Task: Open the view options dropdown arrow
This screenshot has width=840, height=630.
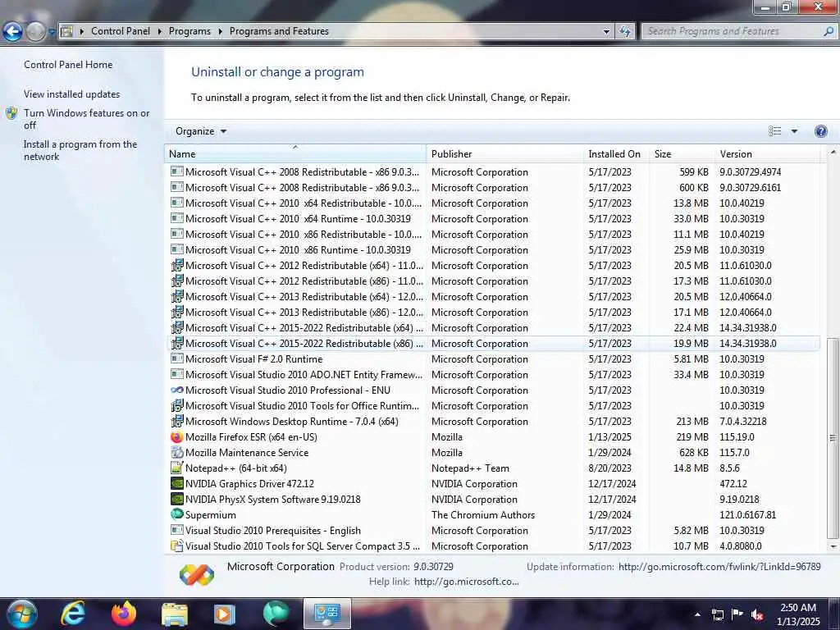Action: click(x=794, y=131)
